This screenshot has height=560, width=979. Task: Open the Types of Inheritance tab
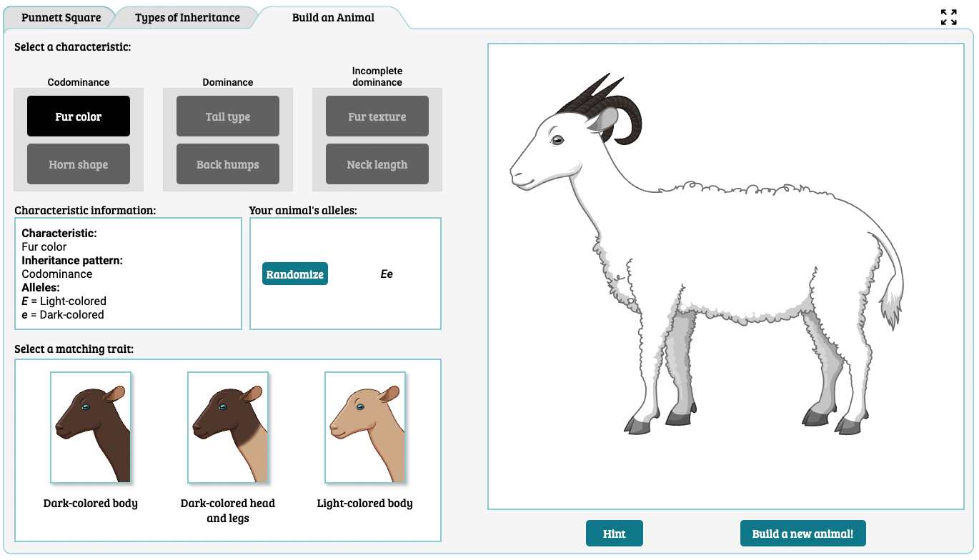(187, 18)
